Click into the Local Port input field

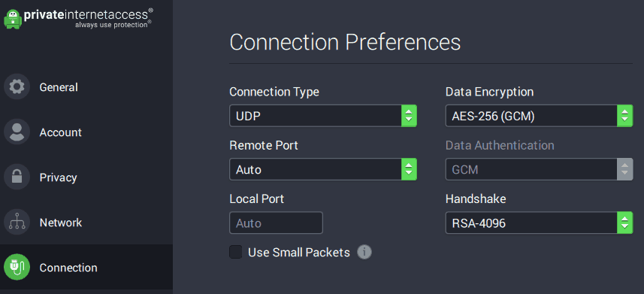point(276,223)
